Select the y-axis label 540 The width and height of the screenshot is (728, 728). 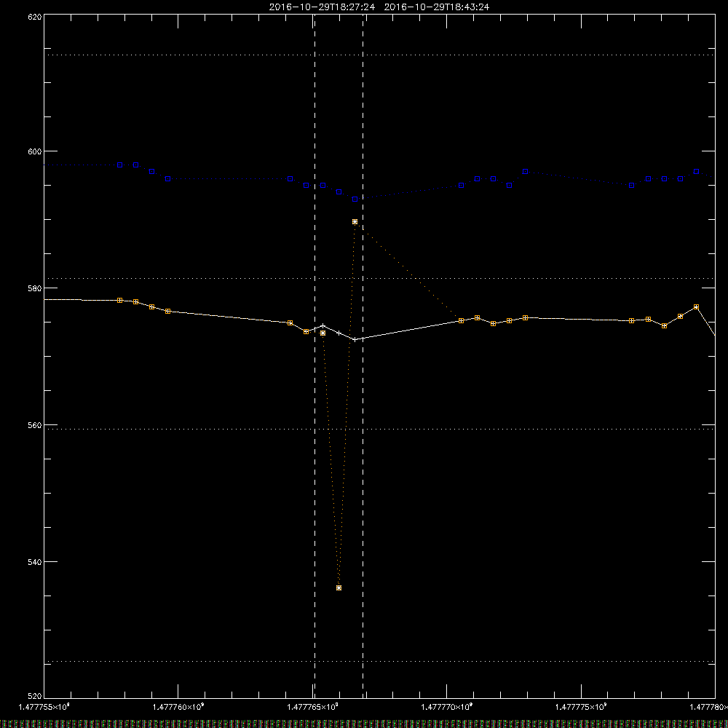[35, 562]
